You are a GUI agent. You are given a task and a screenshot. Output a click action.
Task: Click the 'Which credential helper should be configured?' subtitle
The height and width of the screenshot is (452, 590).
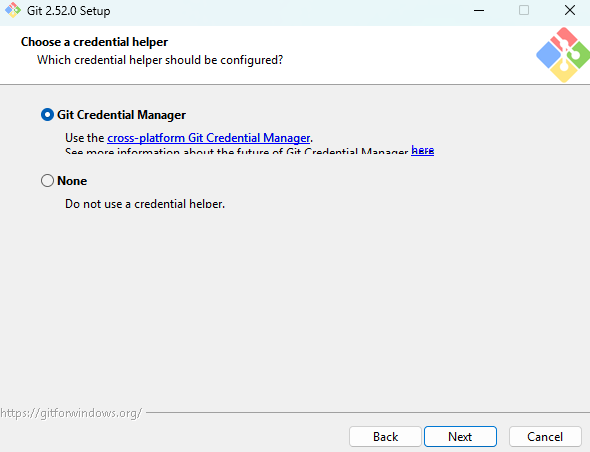[160, 60]
